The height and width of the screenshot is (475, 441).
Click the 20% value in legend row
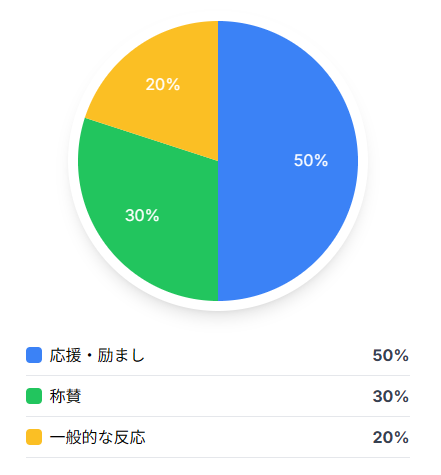(391, 437)
